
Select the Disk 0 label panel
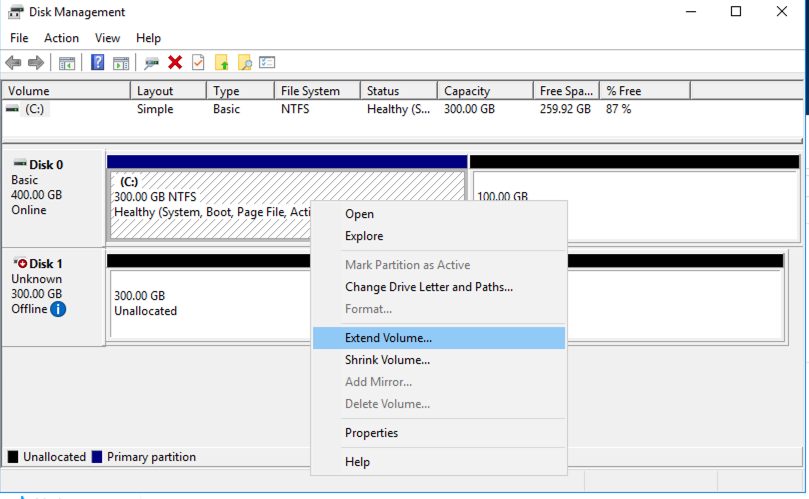54,198
